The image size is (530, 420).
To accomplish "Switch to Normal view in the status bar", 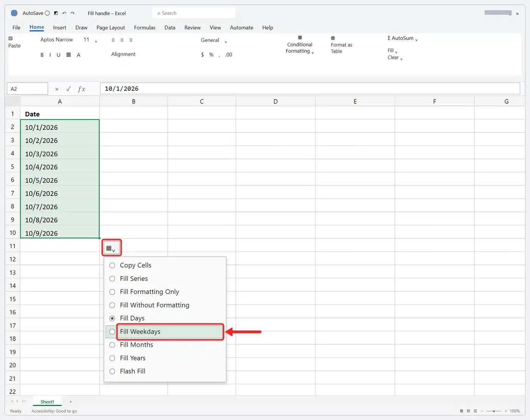I will point(461,411).
